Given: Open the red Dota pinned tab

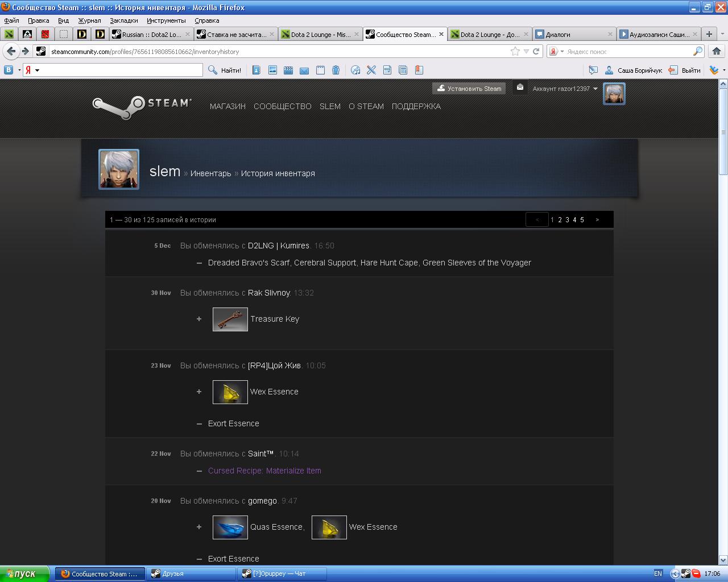Looking at the screenshot, I should (45, 34).
